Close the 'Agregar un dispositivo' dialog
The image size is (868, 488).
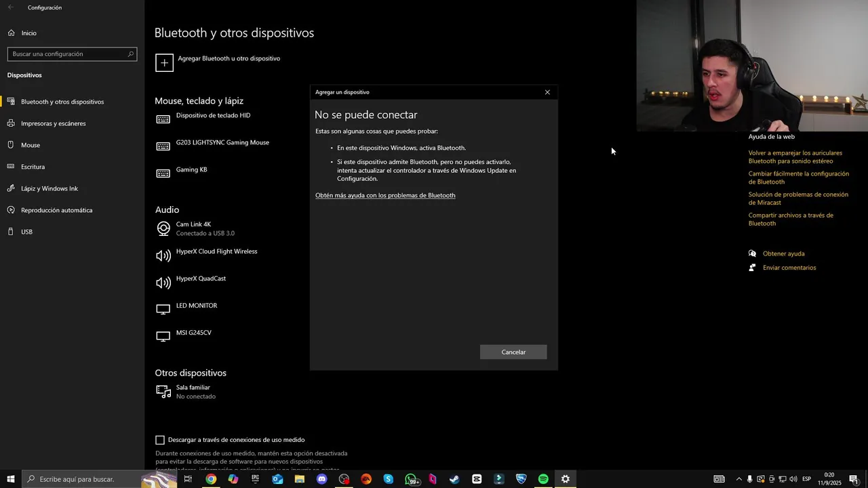coord(547,92)
